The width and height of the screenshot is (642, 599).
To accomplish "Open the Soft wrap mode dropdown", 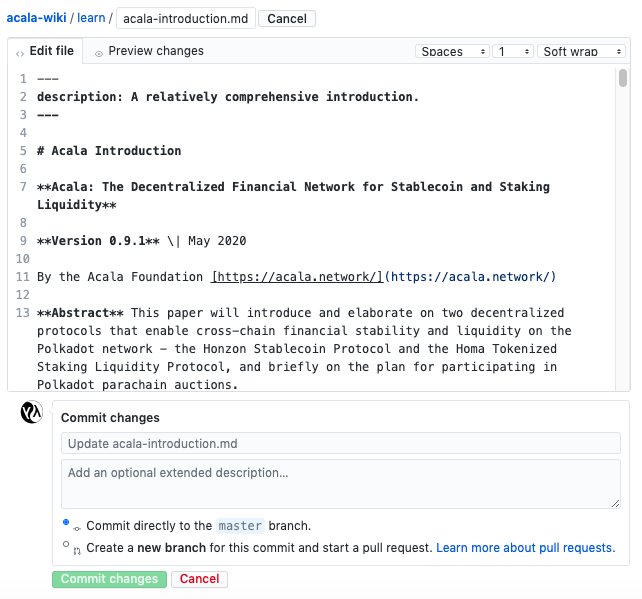I will tap(581, 51).
